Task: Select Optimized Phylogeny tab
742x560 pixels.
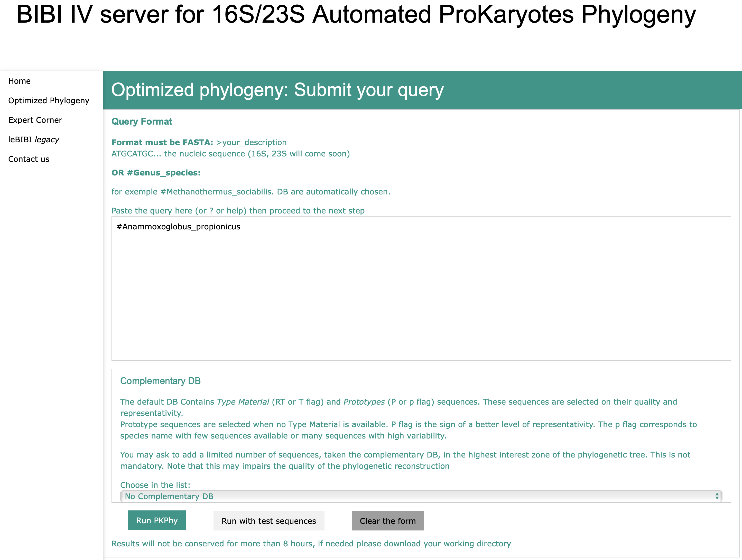Action: (49, 100)
